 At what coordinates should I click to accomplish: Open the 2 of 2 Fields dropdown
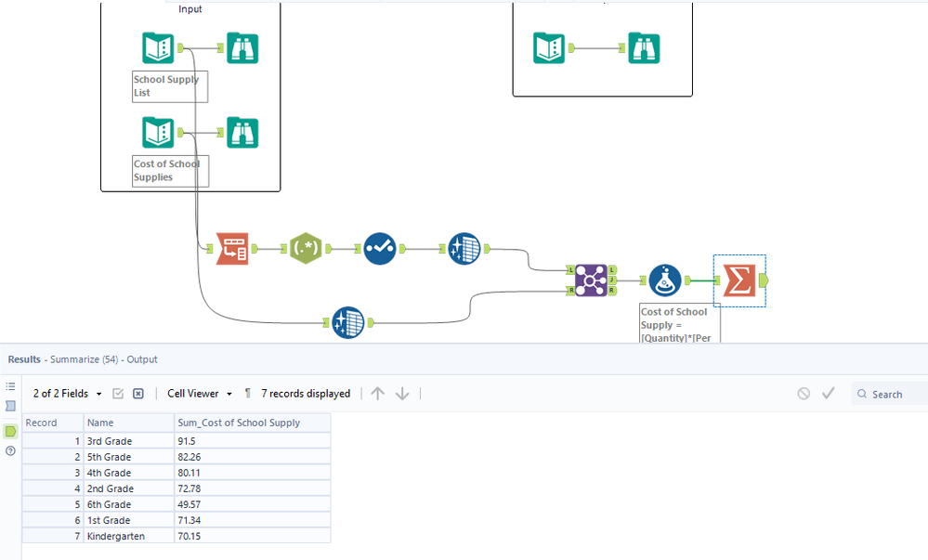pyautogui.click(x=68, y=394)
